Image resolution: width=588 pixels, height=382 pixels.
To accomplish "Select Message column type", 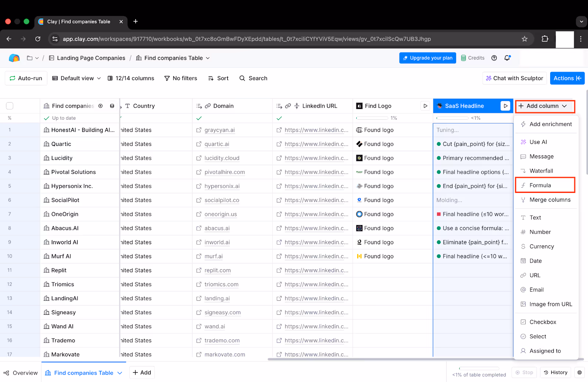I will [546, 156].
